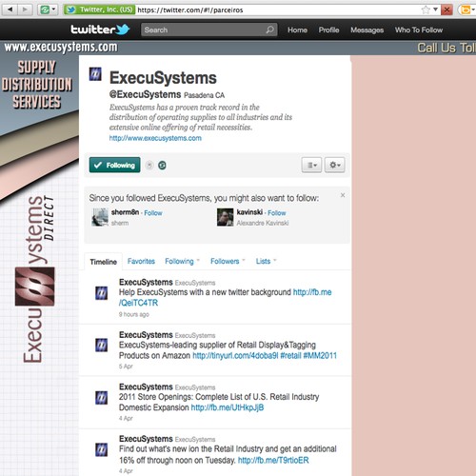The width and height of the screenshot is (476, 476).
Task: Click the grey mobile notification icon
Action: click(149, 165)
